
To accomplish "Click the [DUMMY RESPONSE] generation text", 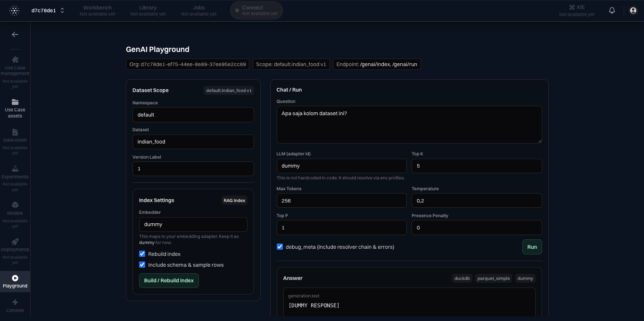I will point(314,305).
